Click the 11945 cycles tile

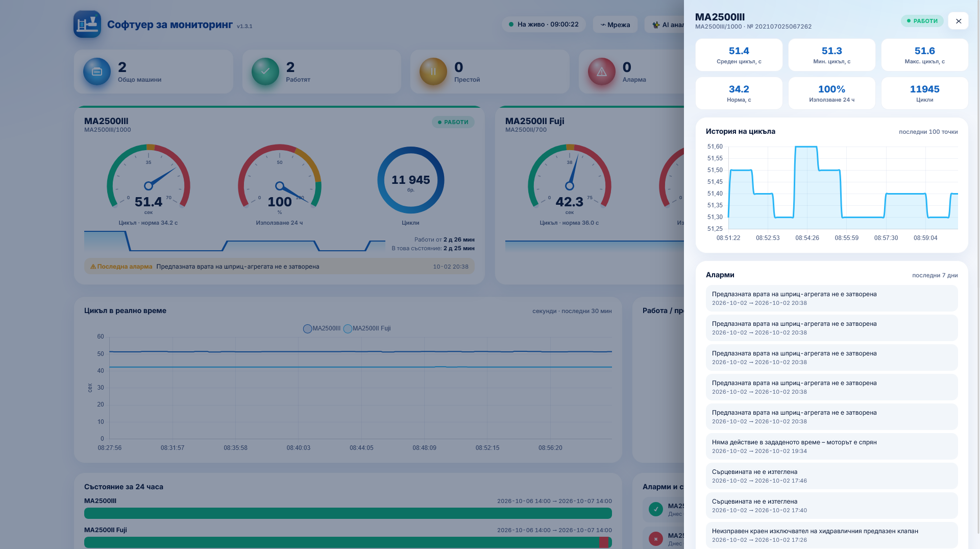(925, 93)
